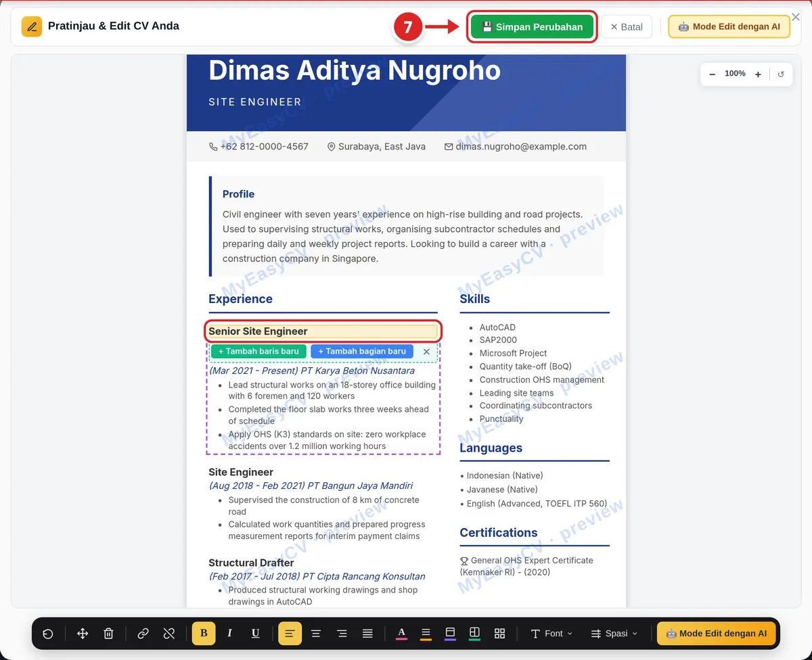
Task: Click the Senior Site Engineer editable field
Action: [x=323, y=331]
